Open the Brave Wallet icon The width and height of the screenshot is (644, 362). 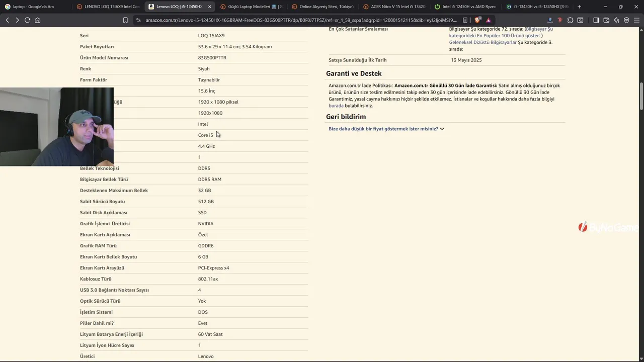[606, 20]
